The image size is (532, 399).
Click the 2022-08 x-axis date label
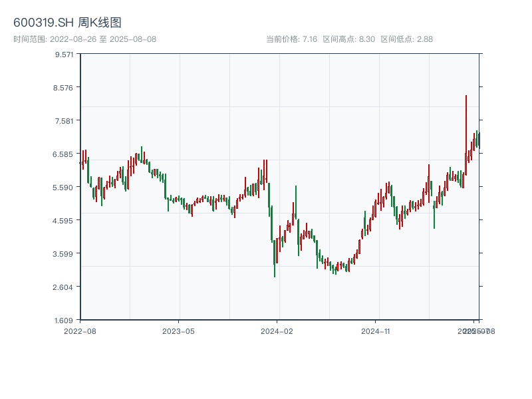80,331
